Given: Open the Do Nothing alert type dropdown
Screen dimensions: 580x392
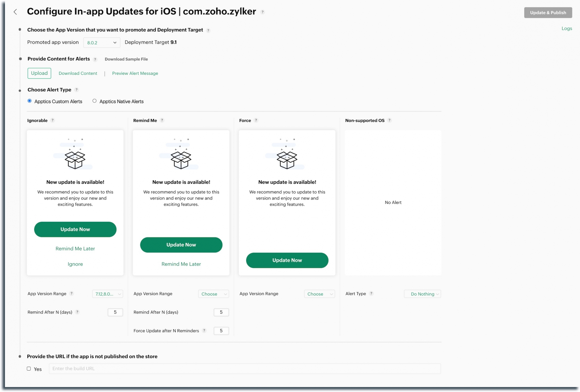Looking at the screenshot, I should click(x=423, y=294).
